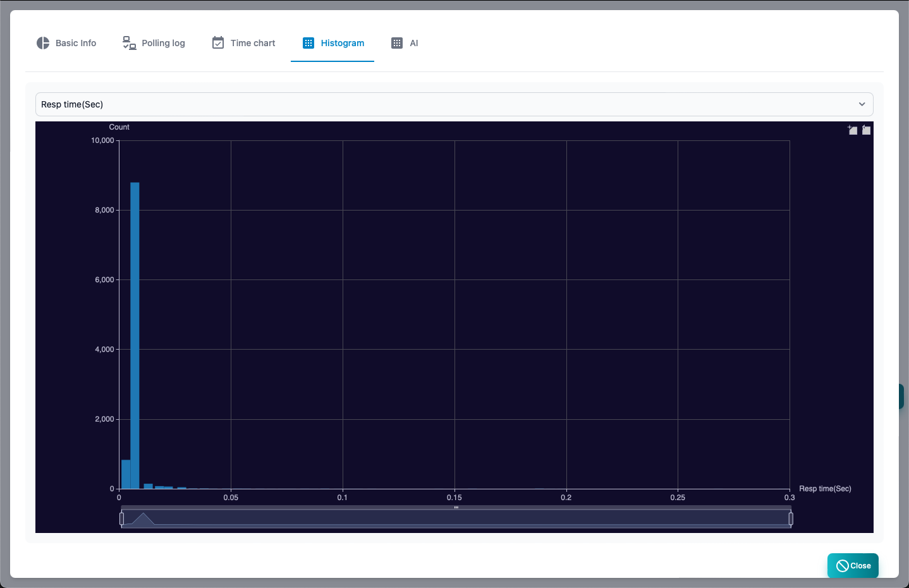The image size is (909, 588).
Task: Click the Histogram grid icon
Action: pyautogui.click(x=308, y=43)
